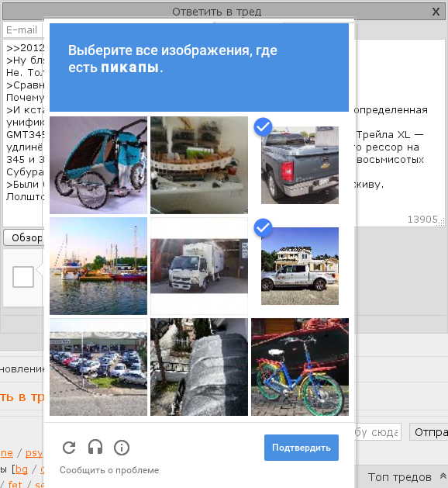Select the colorful bicycle image tile
This screenshot has width=448, height=488.
pos(300,367)
